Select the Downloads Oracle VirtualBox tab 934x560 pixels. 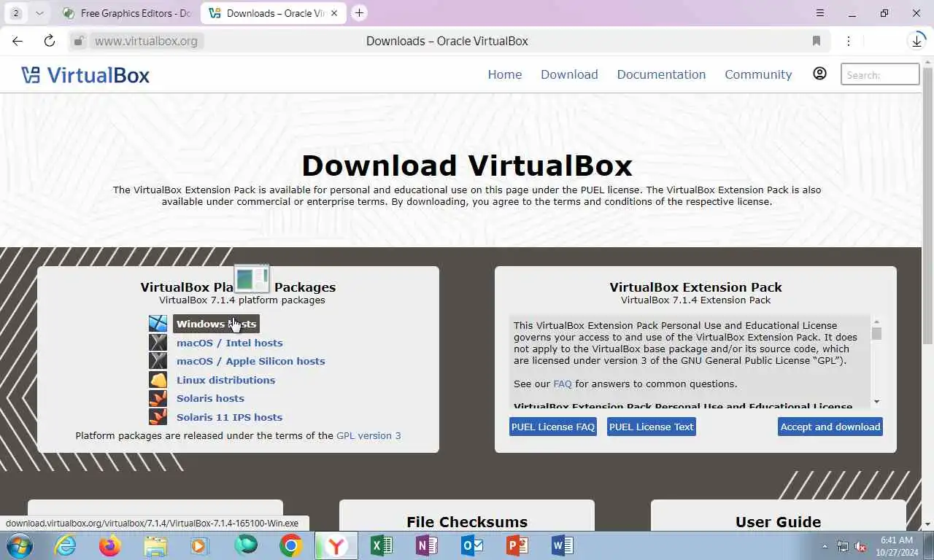pyautogui.click(x=274, y=13)
